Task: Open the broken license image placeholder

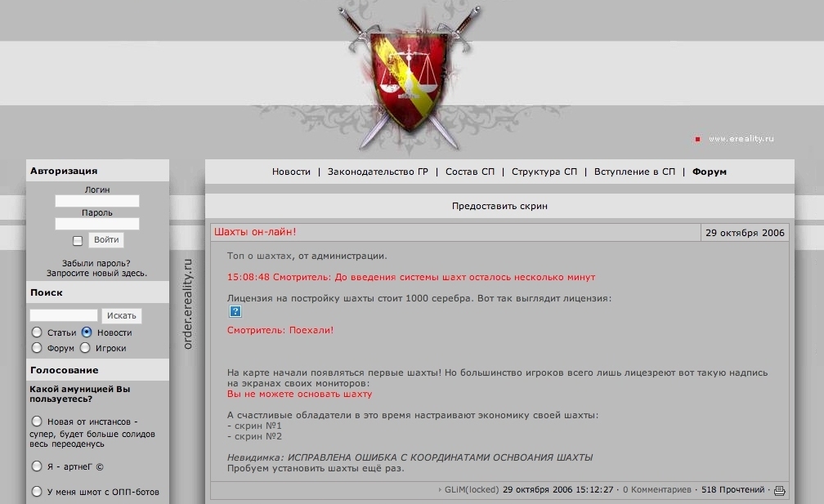Action: click(x=235, y=312)
